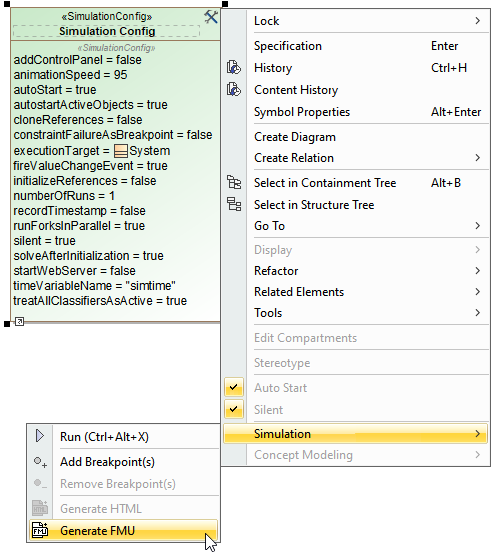496x555 pixels.
Task: Click the structure tree icon
Action: pos(234,204)
